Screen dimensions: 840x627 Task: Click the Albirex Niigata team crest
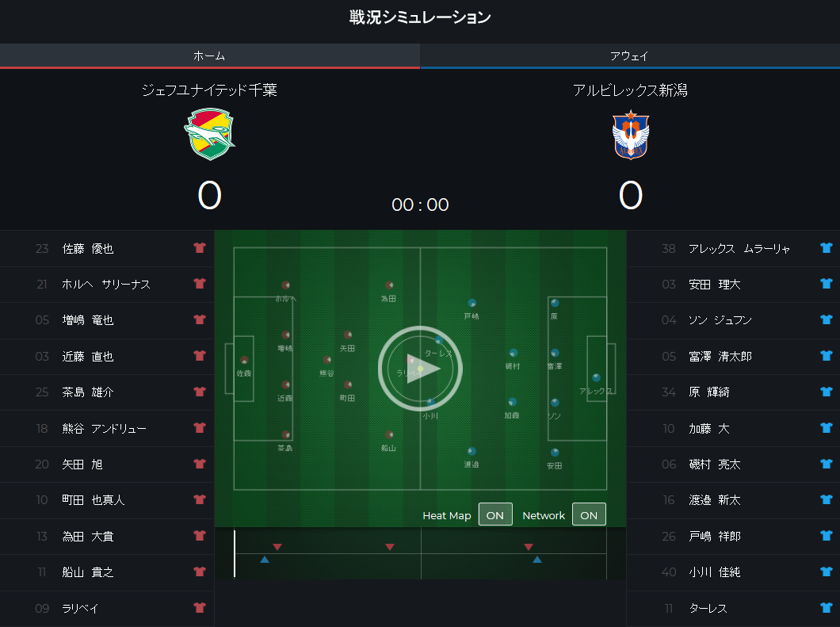[630, 135]
